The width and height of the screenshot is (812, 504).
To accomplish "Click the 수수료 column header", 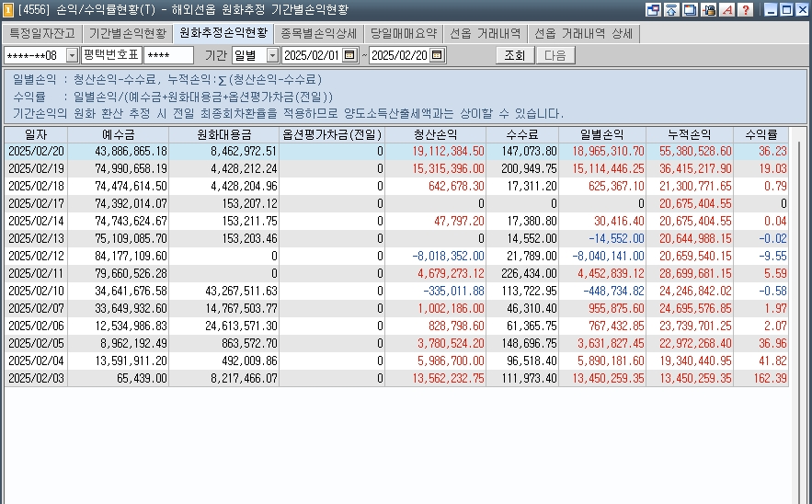I will (x=522, y=134).
